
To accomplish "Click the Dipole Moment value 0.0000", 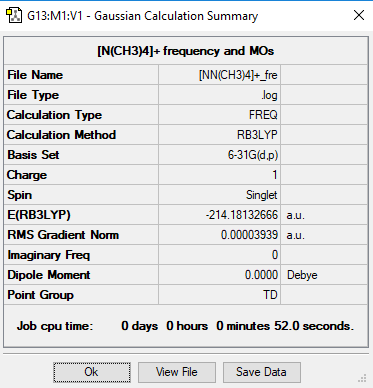I will [220, 275].
